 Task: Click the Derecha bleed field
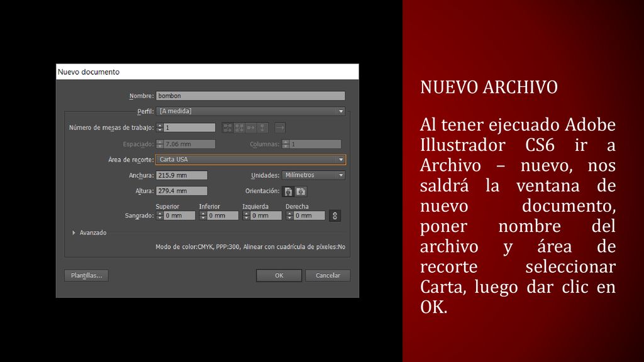(x=309, y=216)
